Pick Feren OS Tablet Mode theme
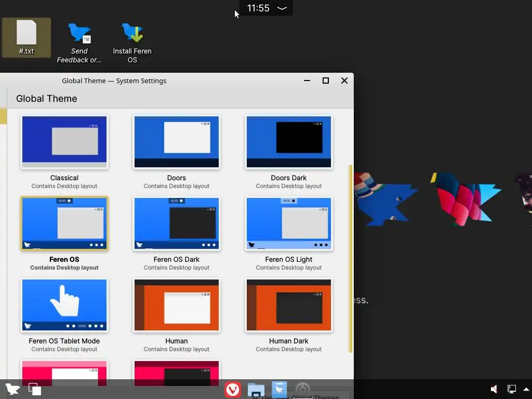This screenshot has width=532, height=399. [x=64, y=304]
